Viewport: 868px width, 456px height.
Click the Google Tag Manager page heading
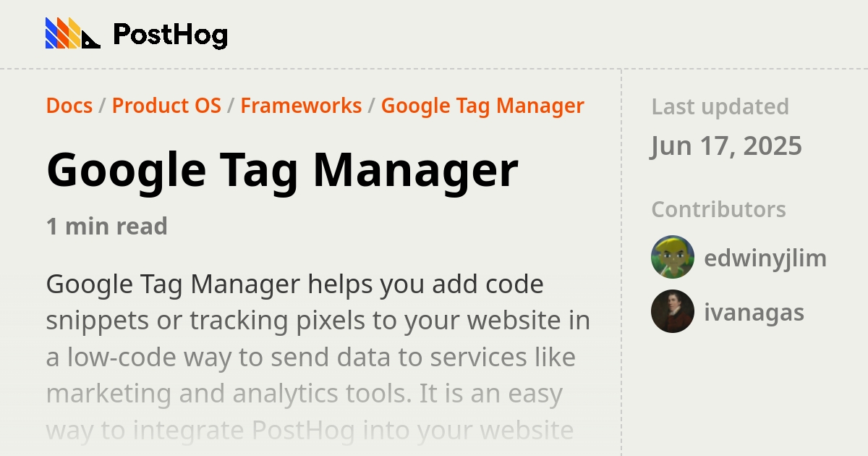click(x=282, y=169)
